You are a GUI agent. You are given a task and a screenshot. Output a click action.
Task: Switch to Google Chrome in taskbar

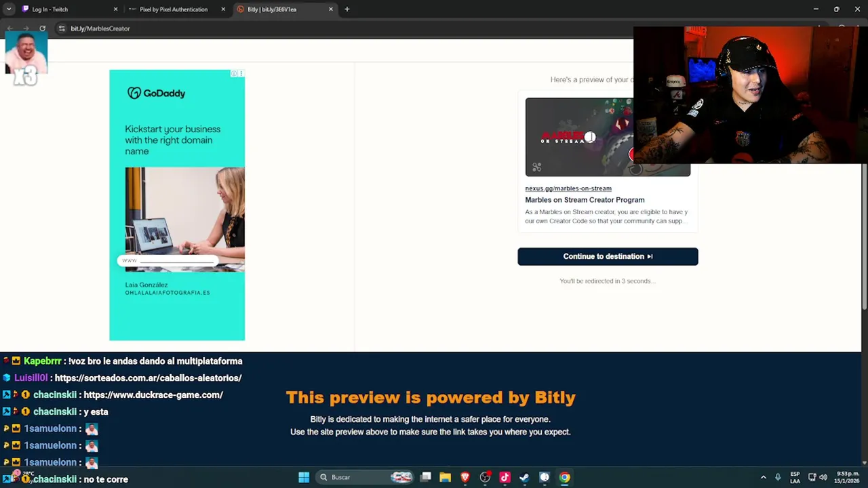click(564, 477)
